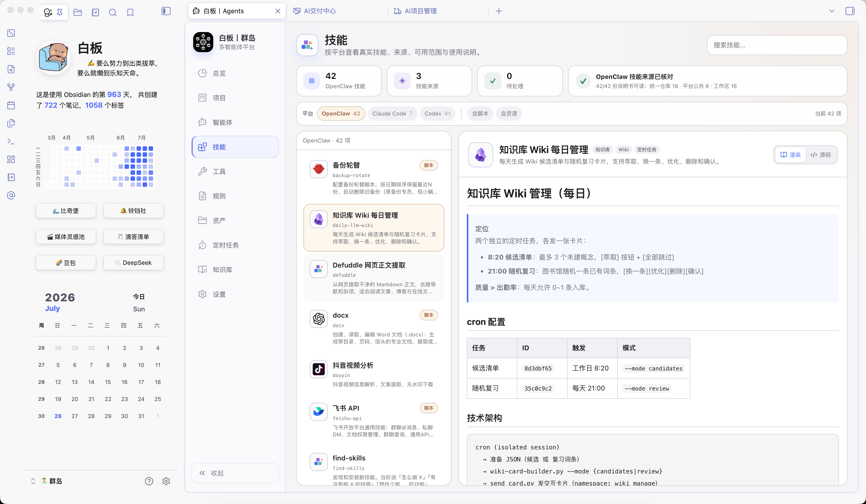Open the help question mark icon
Image resolution: width=866 pixels, height=504 pixels.
click(x=149, y=481)
